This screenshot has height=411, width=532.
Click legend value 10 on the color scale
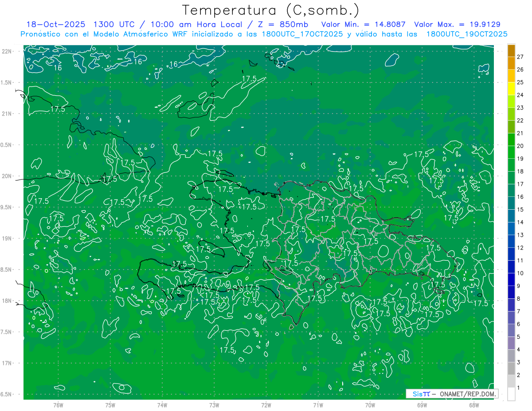click(x=520, y=273)
